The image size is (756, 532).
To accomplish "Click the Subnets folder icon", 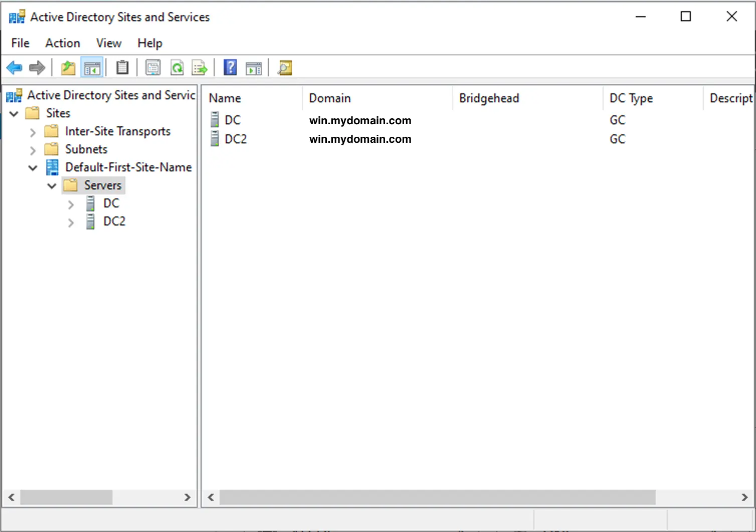I will point(52,149).
